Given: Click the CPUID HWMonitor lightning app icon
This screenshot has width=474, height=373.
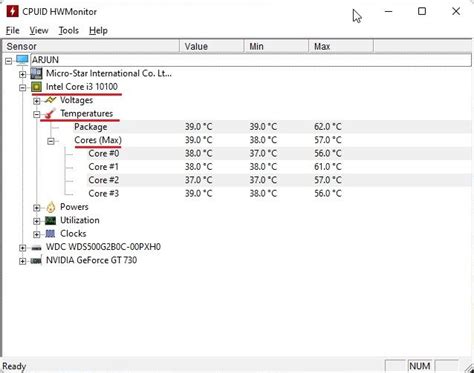Looking at the screenshot, I should coord(12,11).
